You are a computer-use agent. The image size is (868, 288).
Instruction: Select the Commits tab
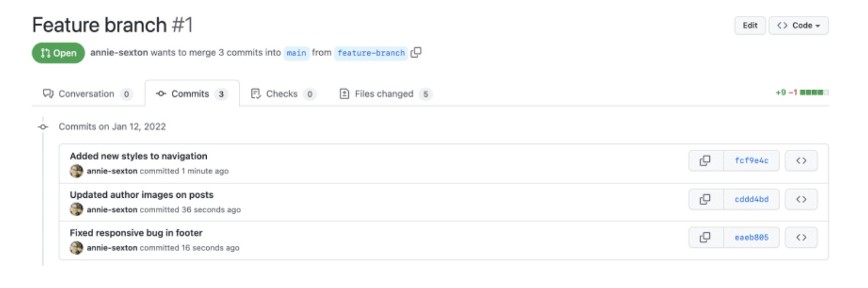(x=192, y=94)
